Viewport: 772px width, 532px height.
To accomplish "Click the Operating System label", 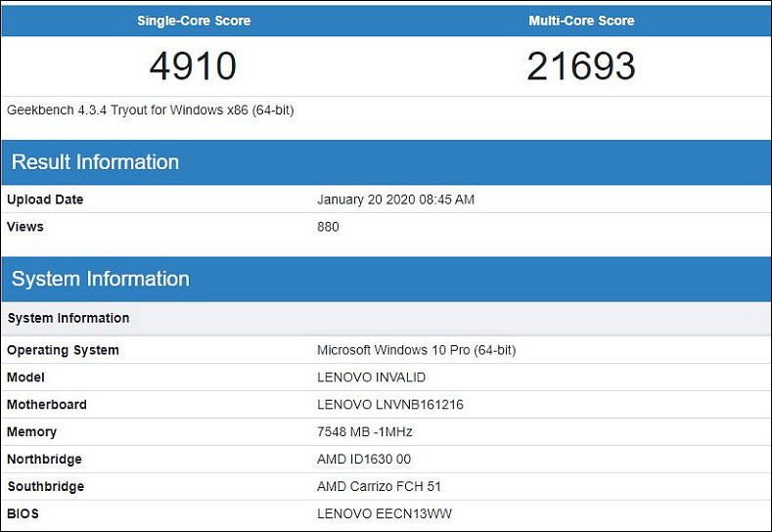I will pos(63,350).
